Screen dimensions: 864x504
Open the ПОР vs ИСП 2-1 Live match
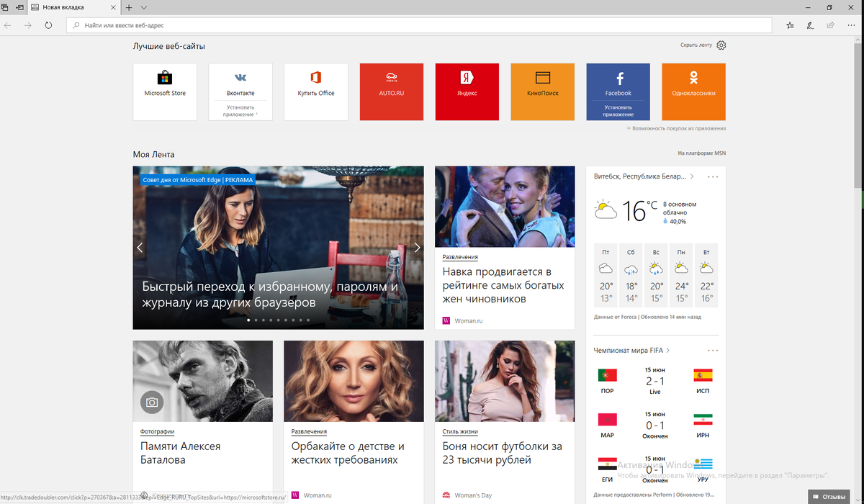pyautogui.click(x=655, y=381)
